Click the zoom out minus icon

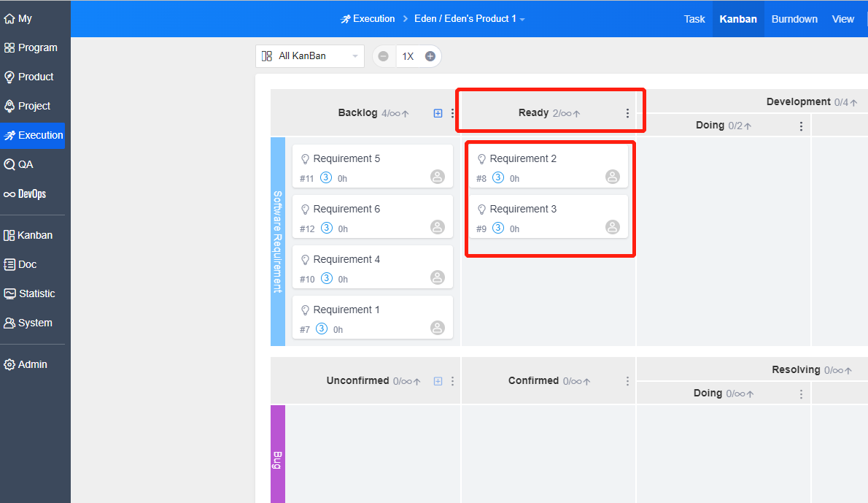click(x=384, y=56)
